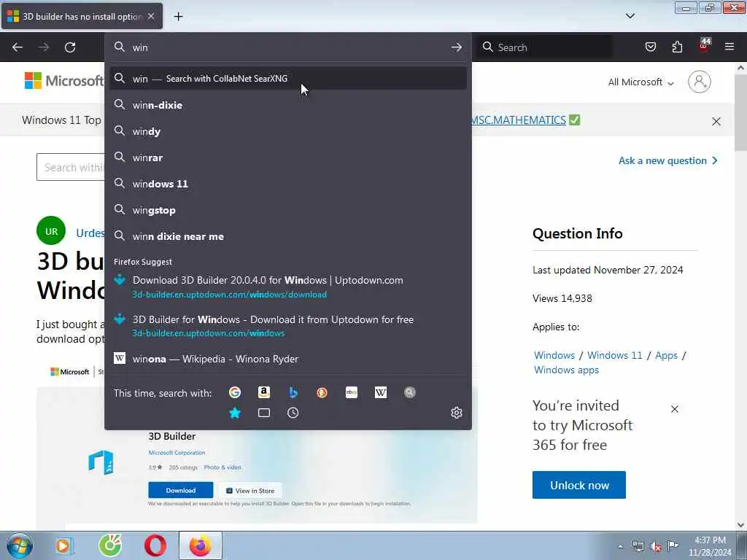Click the Unlock now button

pos(578,485)
